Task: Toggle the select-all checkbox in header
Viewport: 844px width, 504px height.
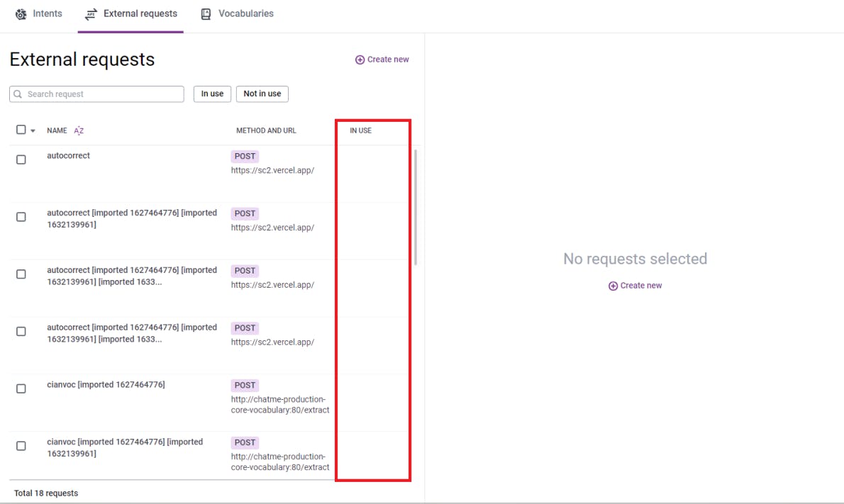Action: (21, 130)
